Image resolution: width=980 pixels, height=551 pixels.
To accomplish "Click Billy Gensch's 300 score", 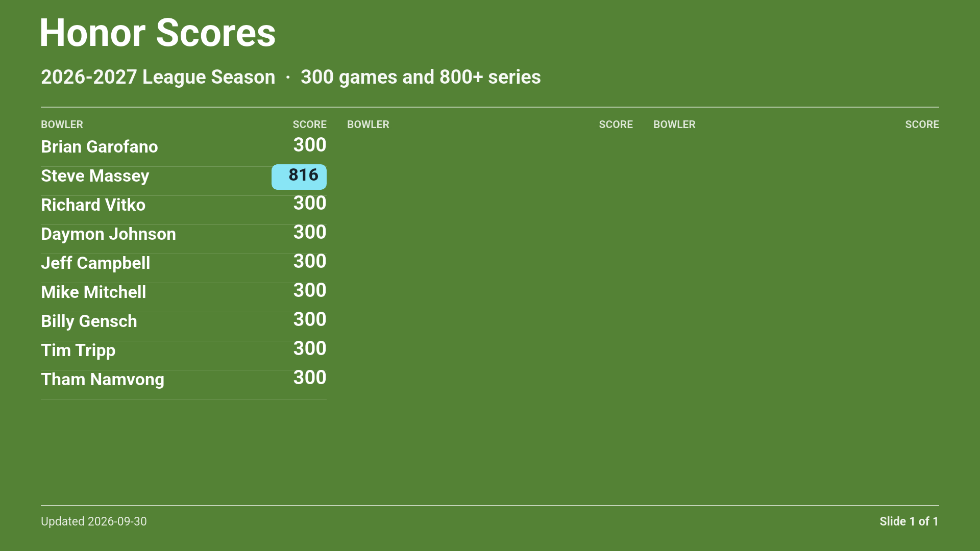I will 310,319.
